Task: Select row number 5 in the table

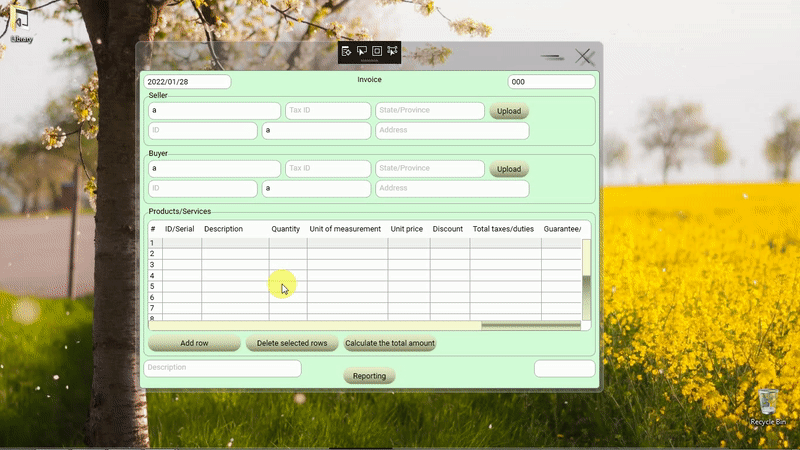Action: pos(152,286)
